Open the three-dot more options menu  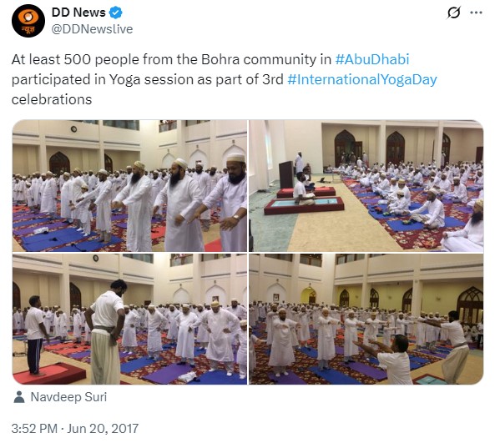coord(476,13)
